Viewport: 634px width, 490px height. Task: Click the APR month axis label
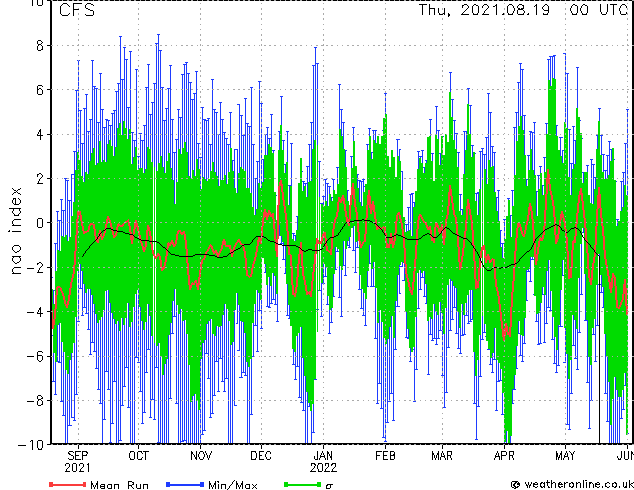point(504,456)
